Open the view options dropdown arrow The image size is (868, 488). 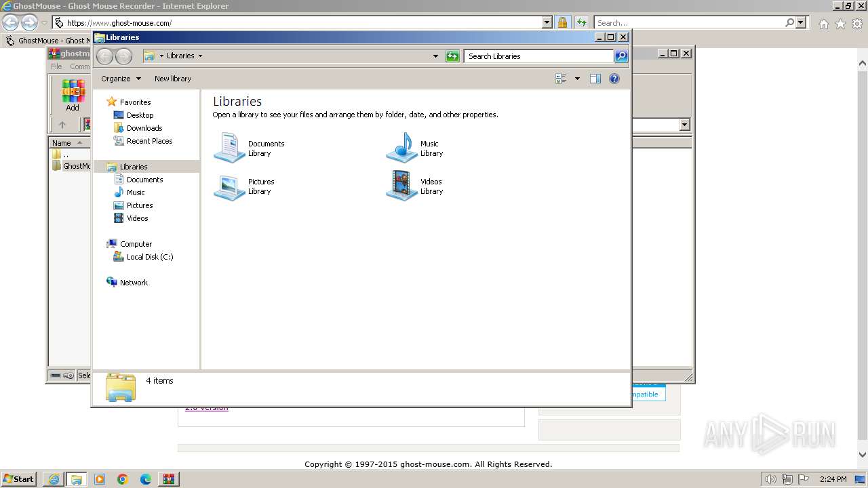tap(577, 79)
